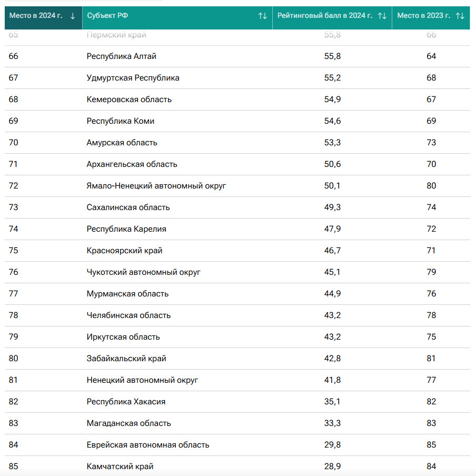
Task: Click Удмуртская Республика in the table
Action: coord(133,78)
